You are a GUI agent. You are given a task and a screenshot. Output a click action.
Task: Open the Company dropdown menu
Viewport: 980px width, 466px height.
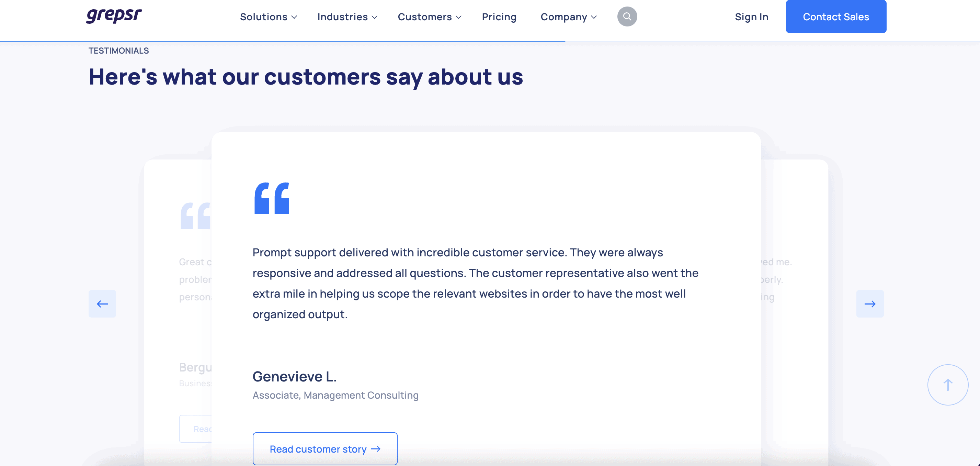coord(568,17)
